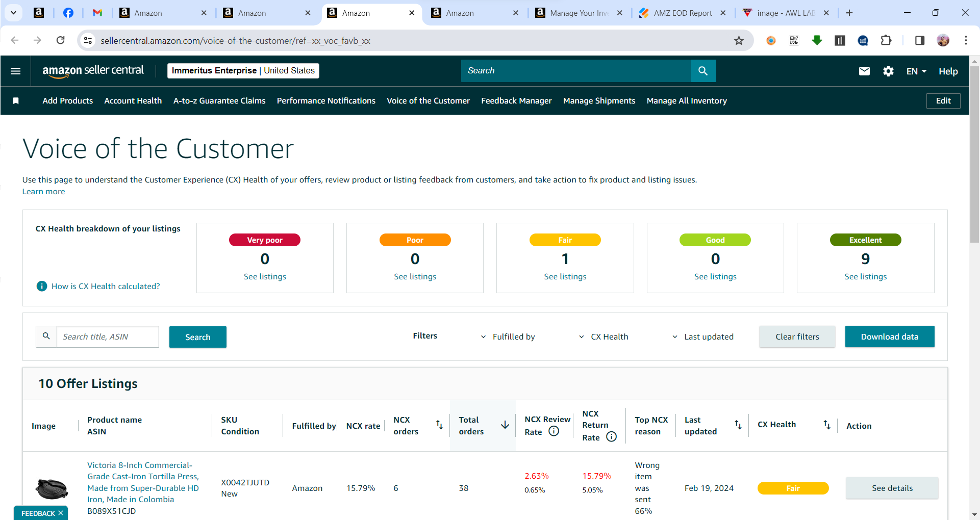Bookmark this page with the star icon

coord(739,41)
